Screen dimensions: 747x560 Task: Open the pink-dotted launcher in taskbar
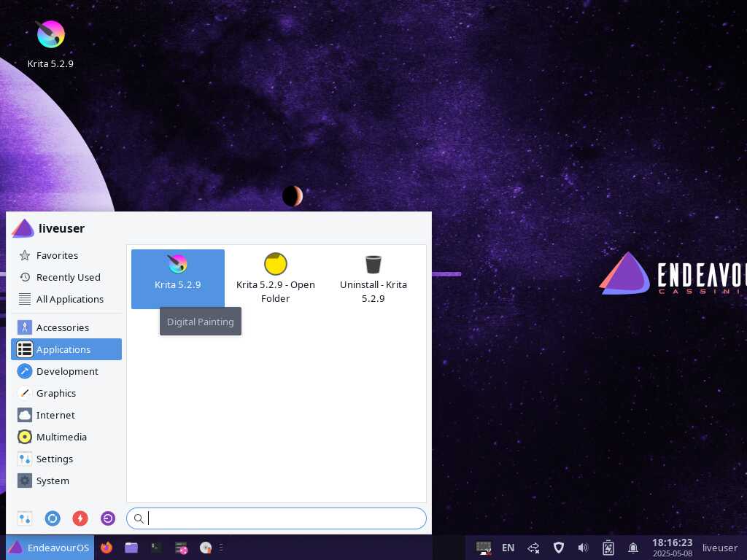point(181,548)
